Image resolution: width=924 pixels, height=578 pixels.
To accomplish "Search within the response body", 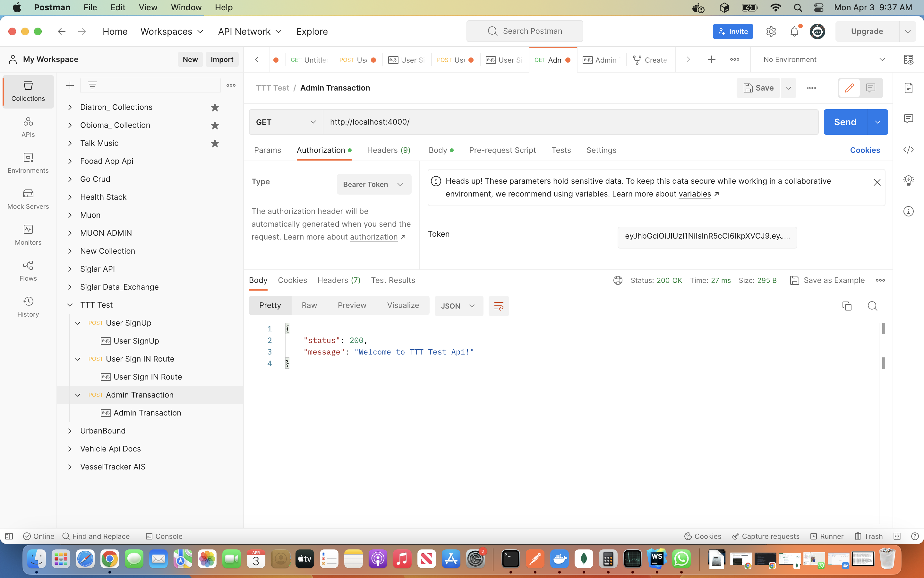I will pyautogui.click(x=872, y=306).
